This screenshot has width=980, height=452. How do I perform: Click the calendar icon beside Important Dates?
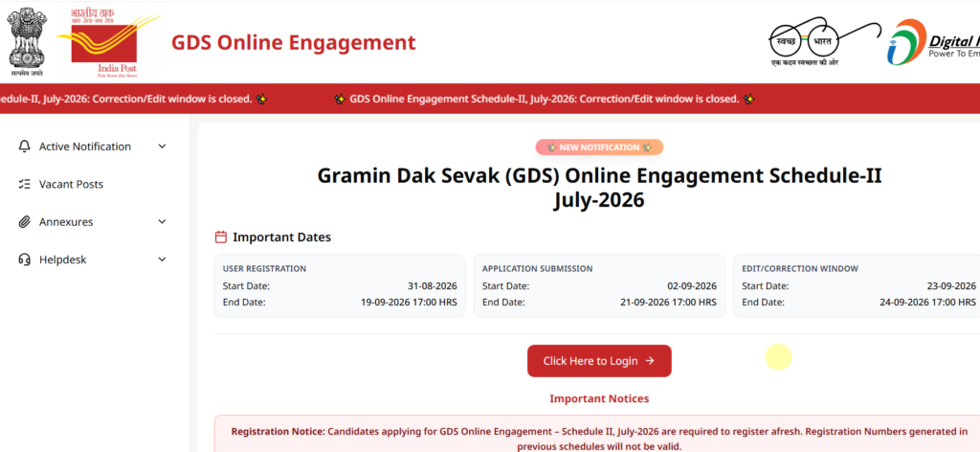coord(221,237)
